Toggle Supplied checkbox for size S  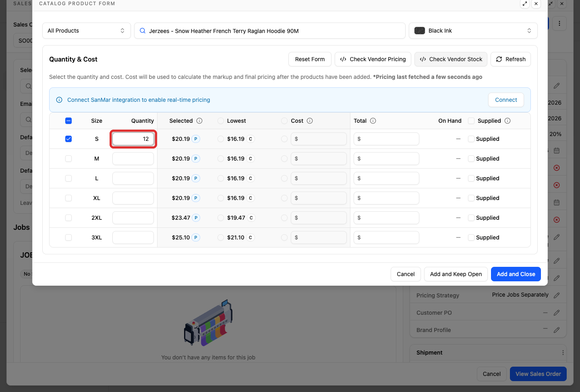471,139
